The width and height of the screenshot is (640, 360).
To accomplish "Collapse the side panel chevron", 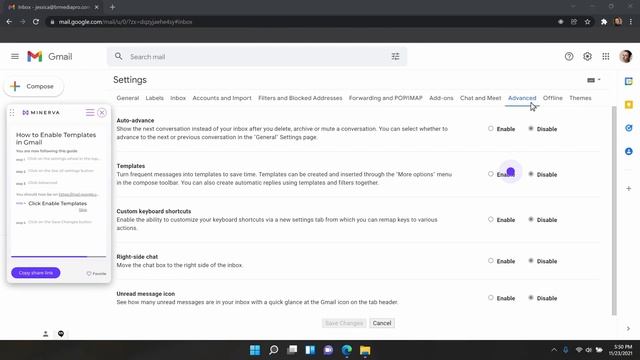I will point(628,329).
